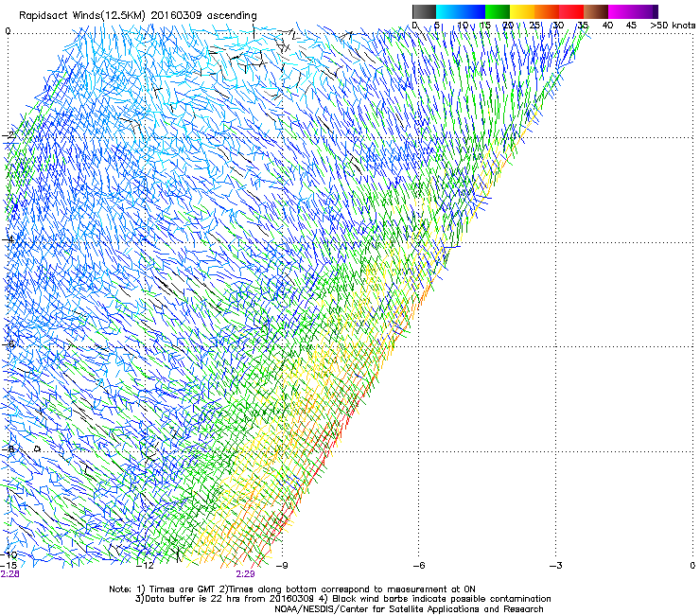Click the "40" legend scale label
This screenshot has height=615, width=700.
click(607, 26)
